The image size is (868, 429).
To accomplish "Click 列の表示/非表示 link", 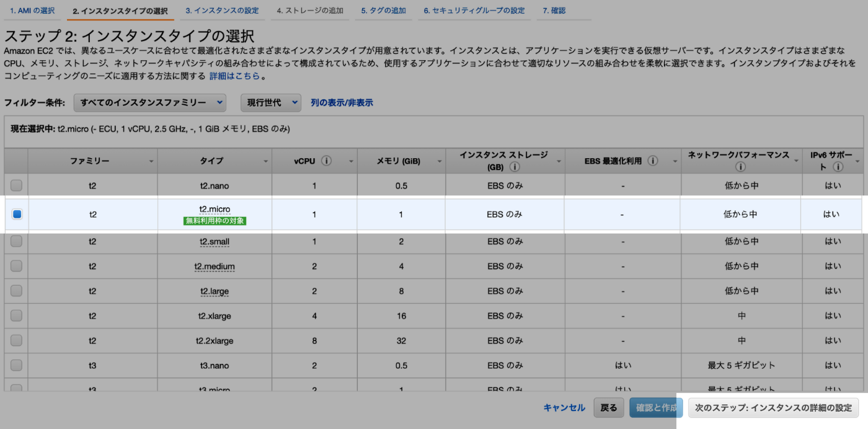I will tap(342, 103).
